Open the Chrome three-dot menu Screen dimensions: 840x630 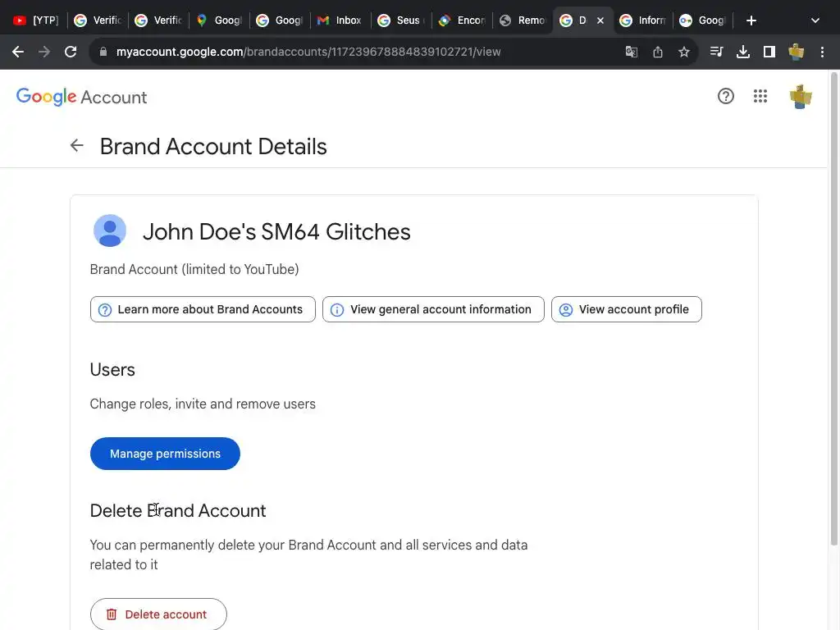[x=823, y=52]
